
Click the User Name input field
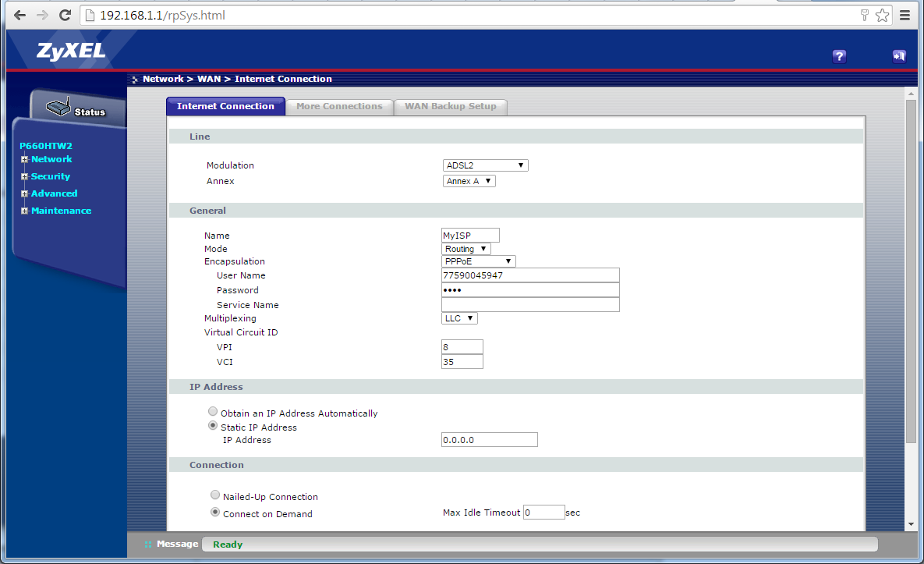coord(529,275)
